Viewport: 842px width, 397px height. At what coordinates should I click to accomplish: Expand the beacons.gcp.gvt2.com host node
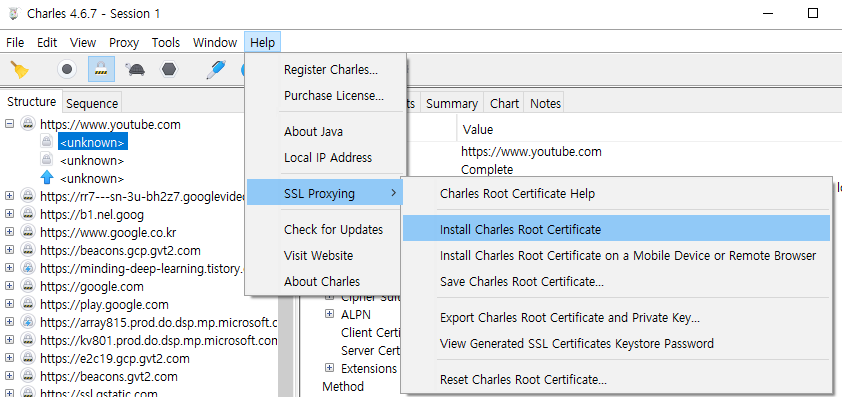[9, 250]
